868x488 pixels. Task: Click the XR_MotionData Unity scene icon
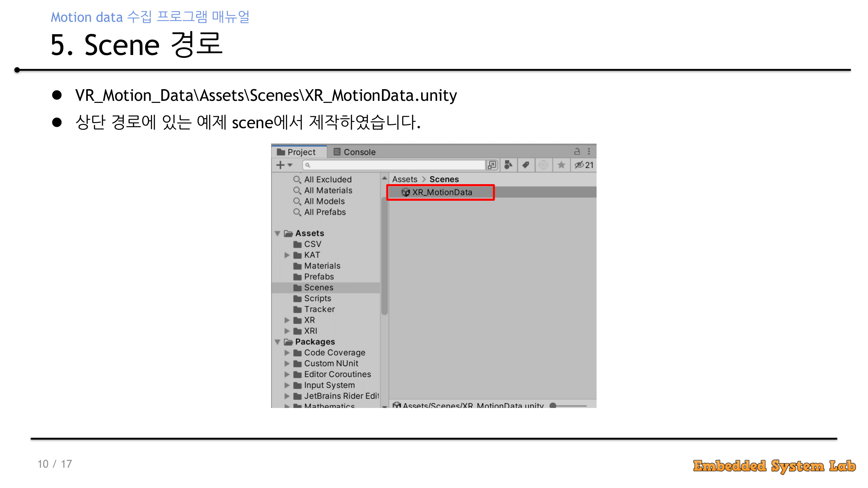pyautogui.click(x=405, y=192)
